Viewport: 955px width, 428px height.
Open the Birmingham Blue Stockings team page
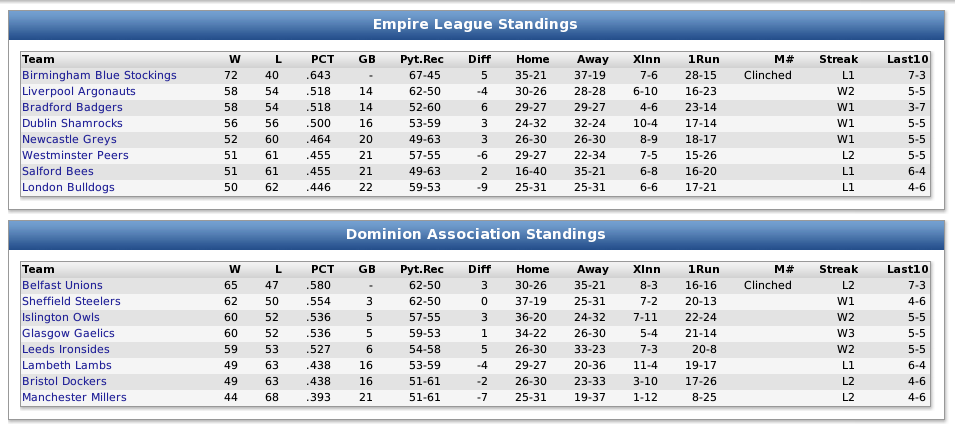(99, 75)
